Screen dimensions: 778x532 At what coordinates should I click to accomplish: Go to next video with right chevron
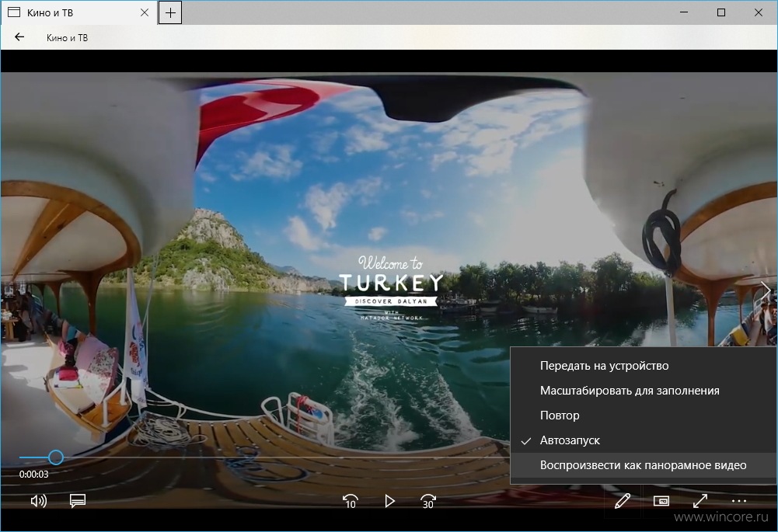766,290
